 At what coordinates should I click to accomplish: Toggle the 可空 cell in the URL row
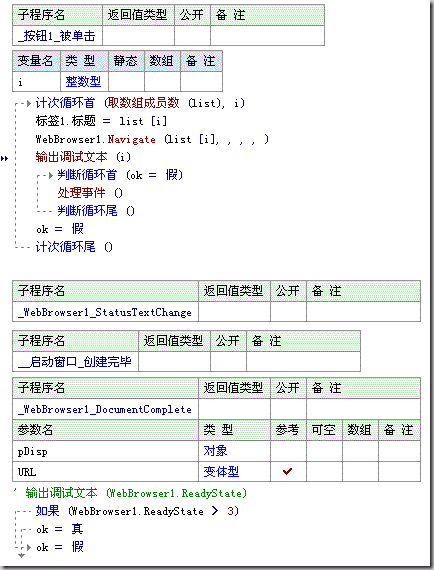tap(324, 472)
